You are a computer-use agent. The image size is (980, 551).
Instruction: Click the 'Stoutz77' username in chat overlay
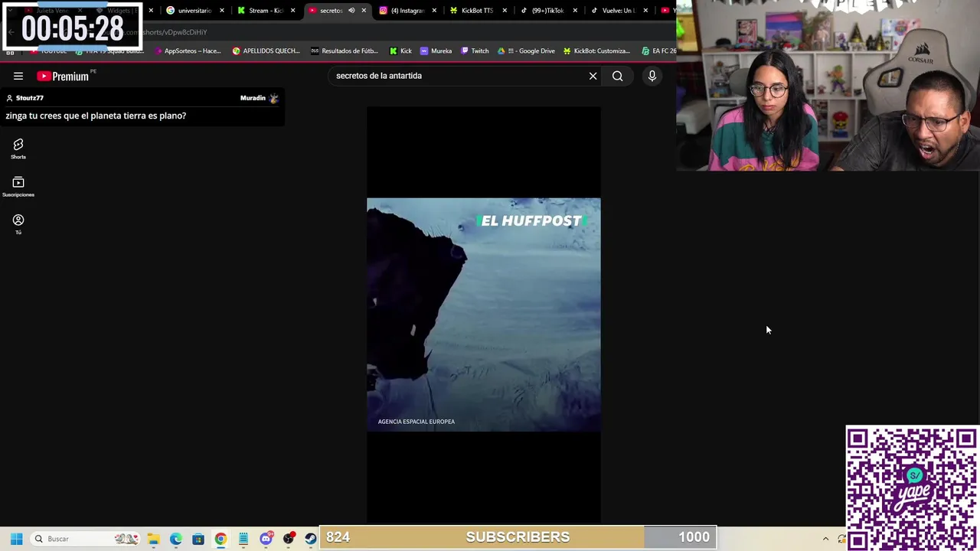point(30,98)
